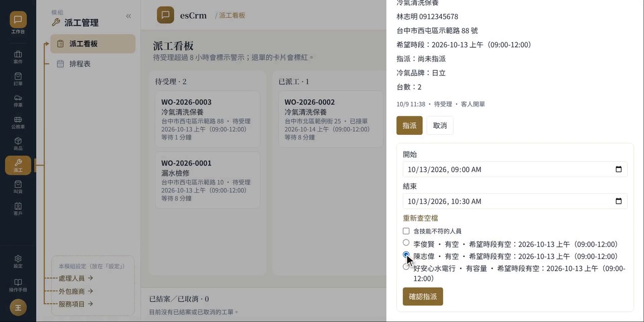
Task: Open the 公務車 vehicle module
Action: [18, 122]
